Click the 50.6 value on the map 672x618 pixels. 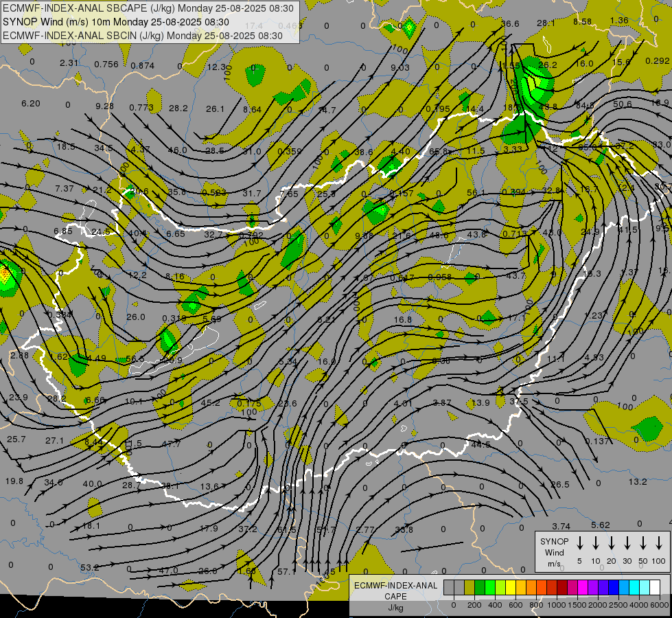click(x=623, y=104)
